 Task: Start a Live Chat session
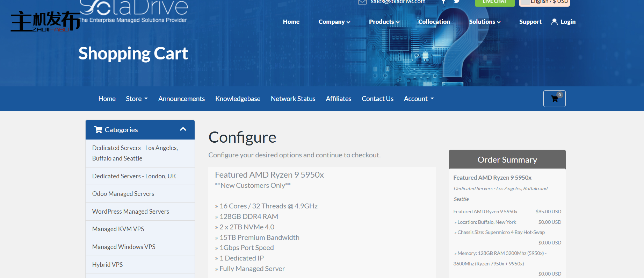[494, 2]
